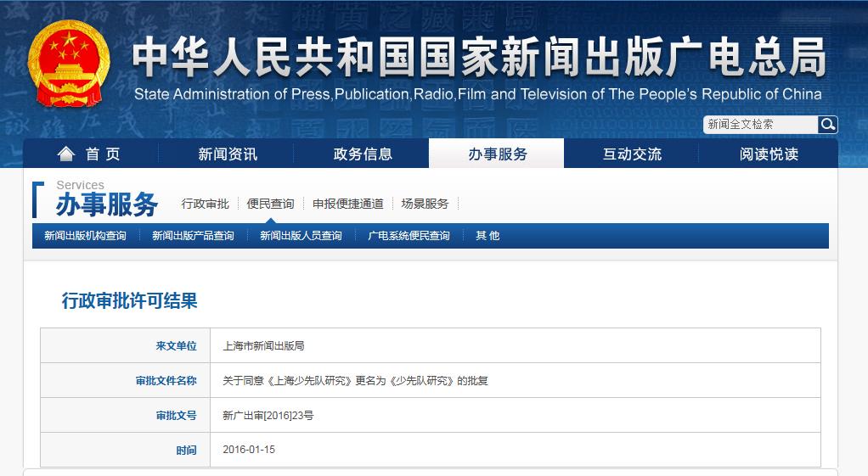Select 广电系统便民查询 in blue submenu
Viewport: 868px width, 476px height.
[x=409, y=236]
